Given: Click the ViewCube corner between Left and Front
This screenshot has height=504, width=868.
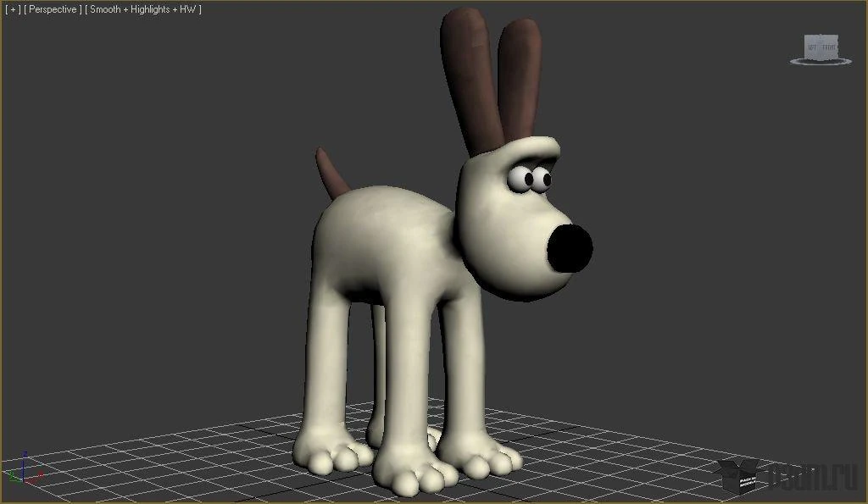Looking at the screenshot, I should tap(821, 46).
